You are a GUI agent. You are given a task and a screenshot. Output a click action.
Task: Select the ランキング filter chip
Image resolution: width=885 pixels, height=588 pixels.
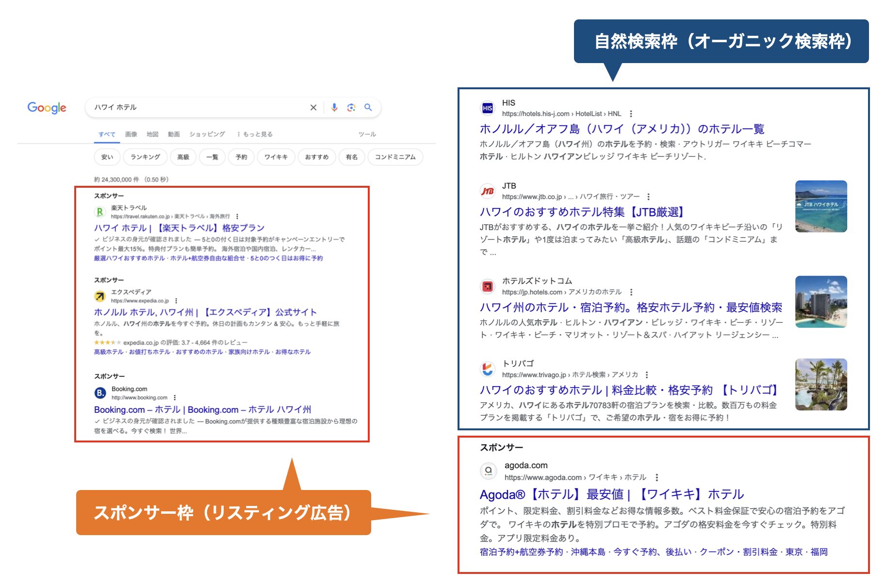click(x=145, y=157)
